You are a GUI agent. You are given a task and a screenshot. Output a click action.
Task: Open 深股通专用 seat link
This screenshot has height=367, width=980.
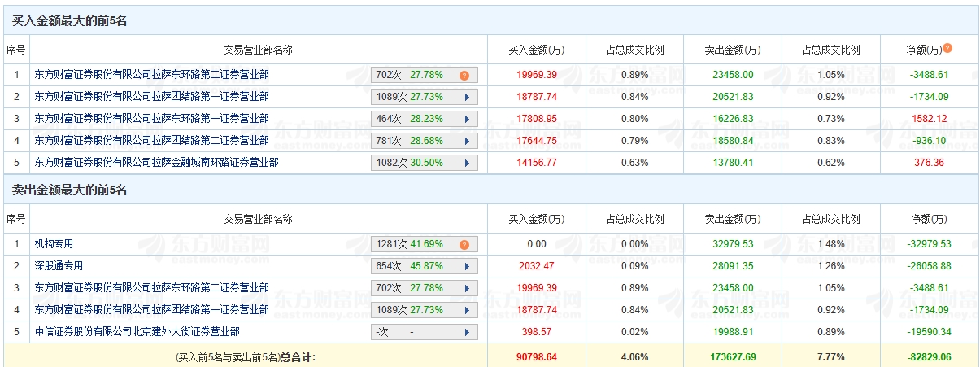click(x=59, y=265)
